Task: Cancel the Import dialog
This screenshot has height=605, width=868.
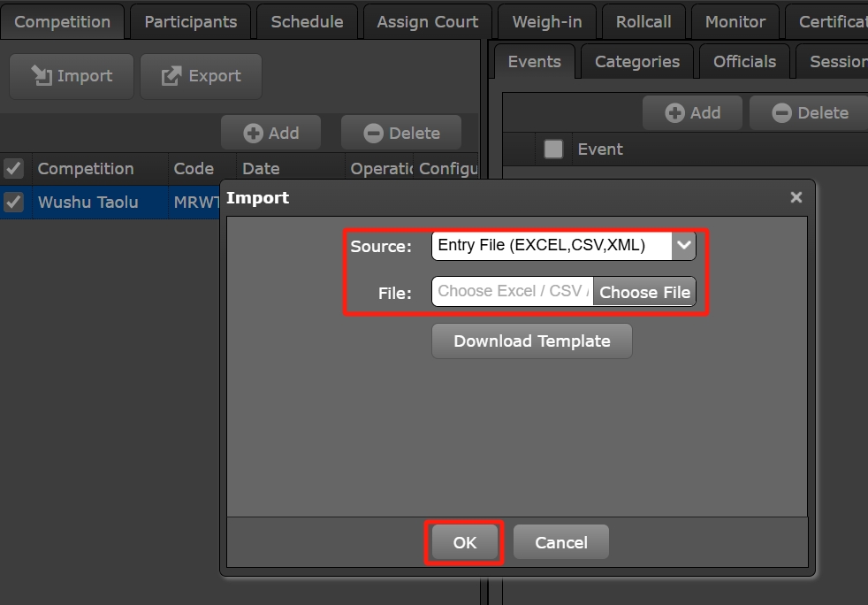Action: tap(560, 542)
